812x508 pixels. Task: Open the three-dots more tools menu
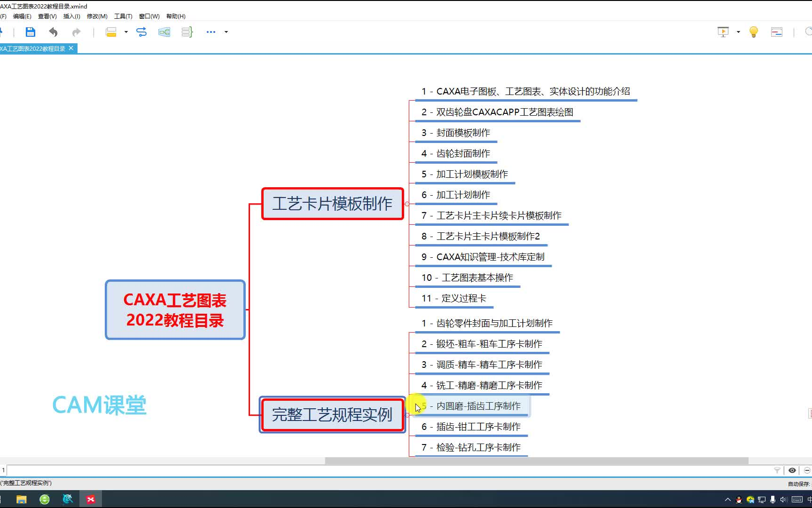point(211,32)
